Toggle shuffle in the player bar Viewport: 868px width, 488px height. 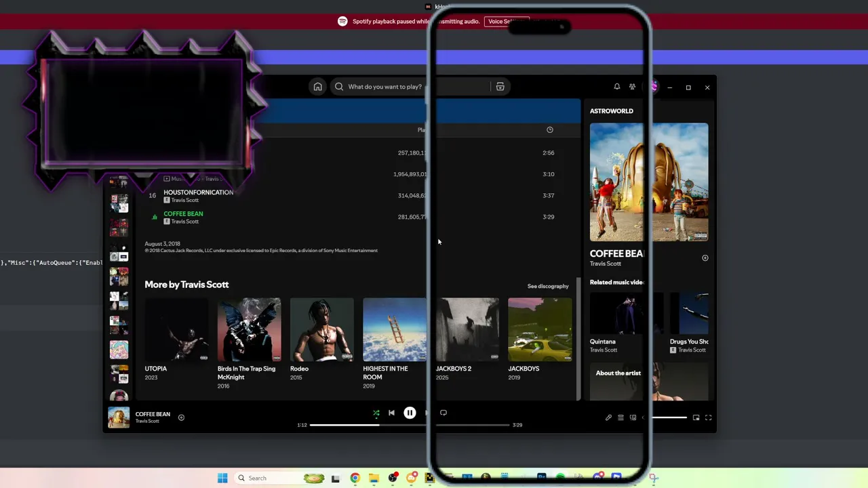(x=376, y=413)
